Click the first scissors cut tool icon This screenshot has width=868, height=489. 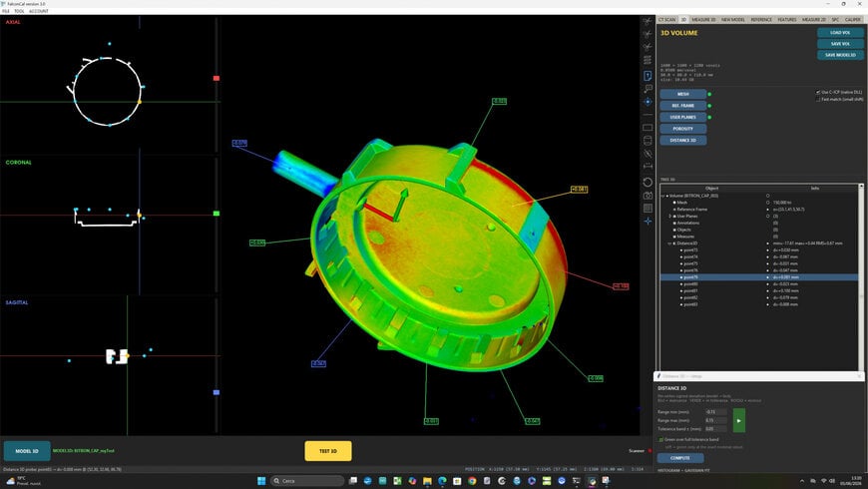pos(648,21)
